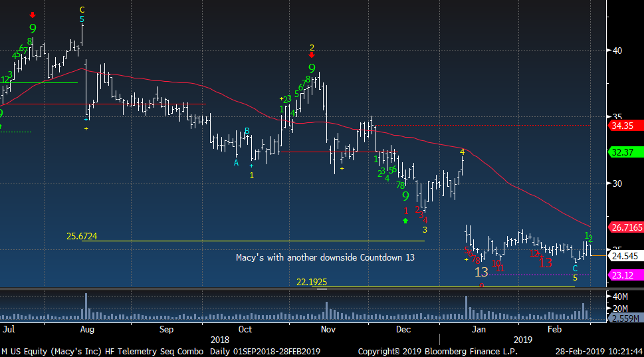
Task: Click the 2019 year label on the time axis
Action: (522, 340)
